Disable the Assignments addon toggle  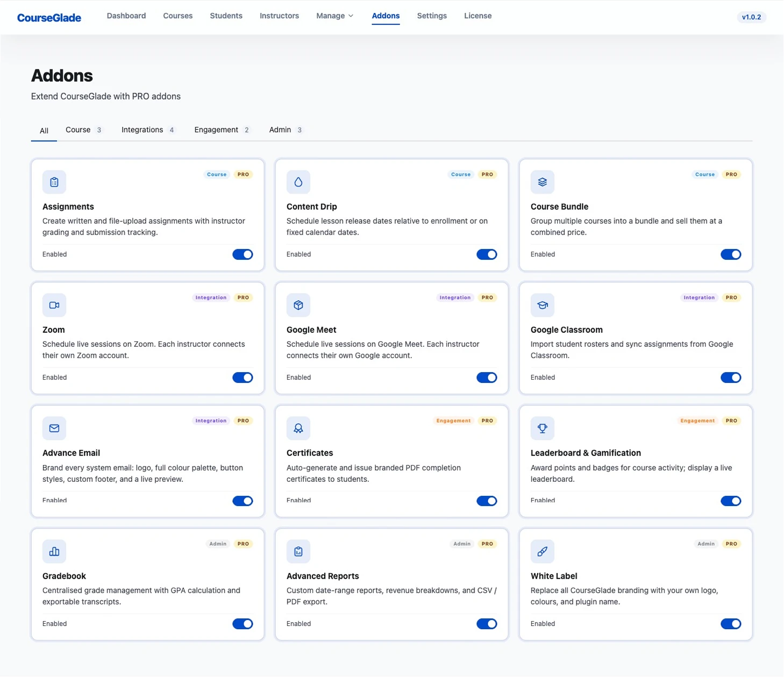[x=243, y=254]
